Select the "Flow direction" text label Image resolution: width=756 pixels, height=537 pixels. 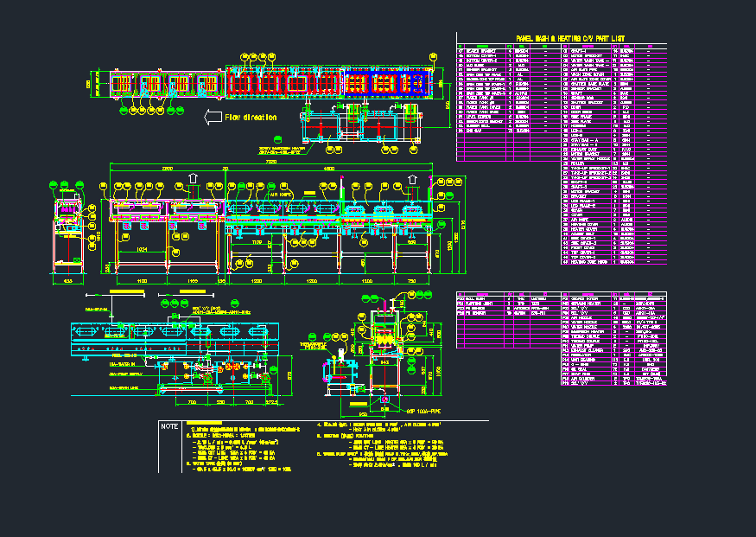click(x=251, y=117)
